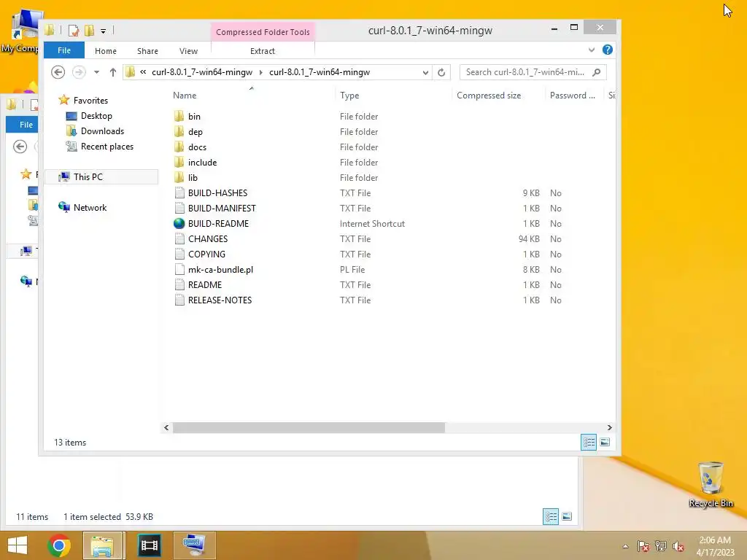Open the recent locations dropdown arrow
The width and height of the screenshot is (747, 560).
tap(97, 72)
